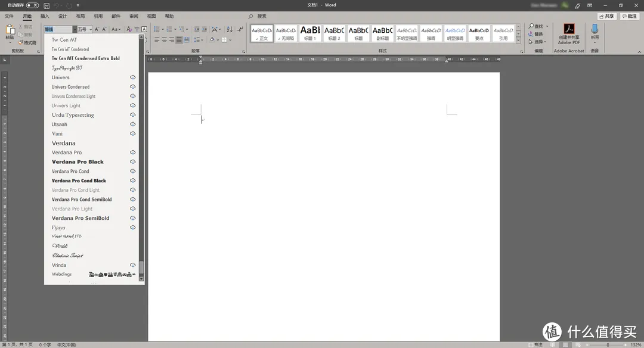Click the sort A-Z paragraph icon
This screenshot has width=644, height=348.
coord(230,29)
